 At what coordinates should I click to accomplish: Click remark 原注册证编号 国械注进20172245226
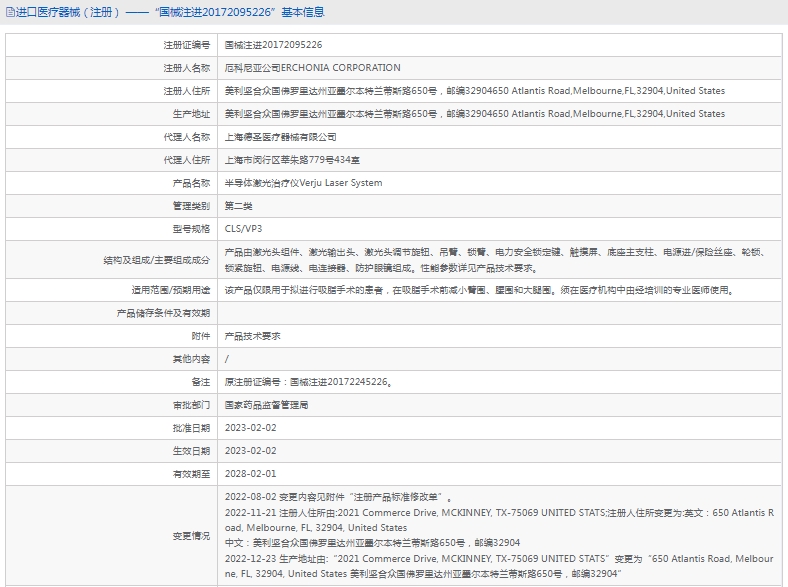309,382
